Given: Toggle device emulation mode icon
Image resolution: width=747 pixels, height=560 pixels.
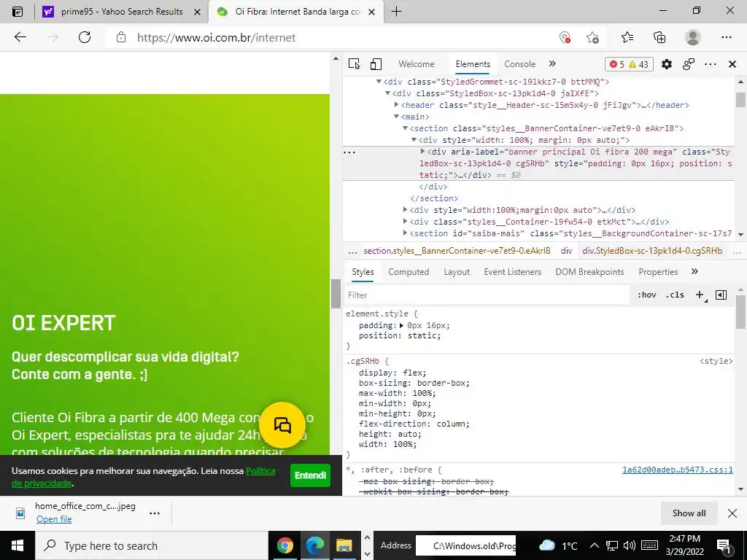Looking at the screenshot, I should (376, 64).
